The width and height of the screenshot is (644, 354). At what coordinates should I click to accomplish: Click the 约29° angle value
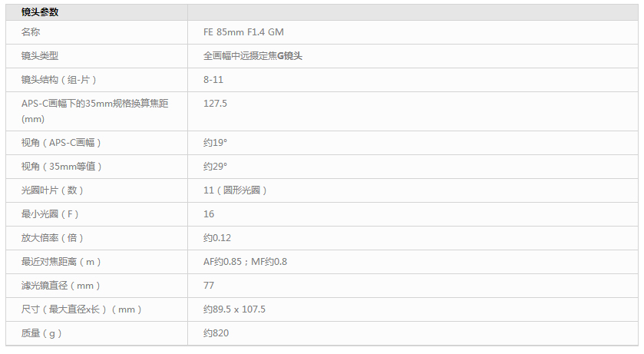215,167
